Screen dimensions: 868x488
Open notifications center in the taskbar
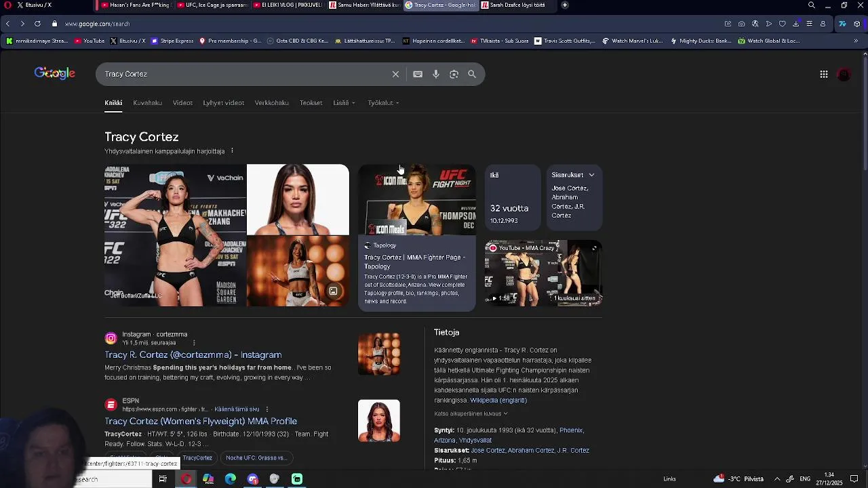(x=854, y=479)
